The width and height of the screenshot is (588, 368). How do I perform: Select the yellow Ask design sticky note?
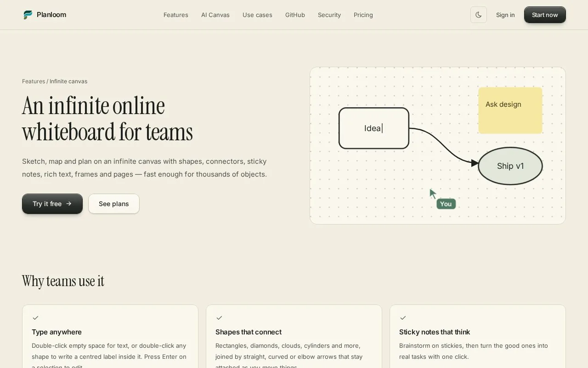(x=510, y=110)
